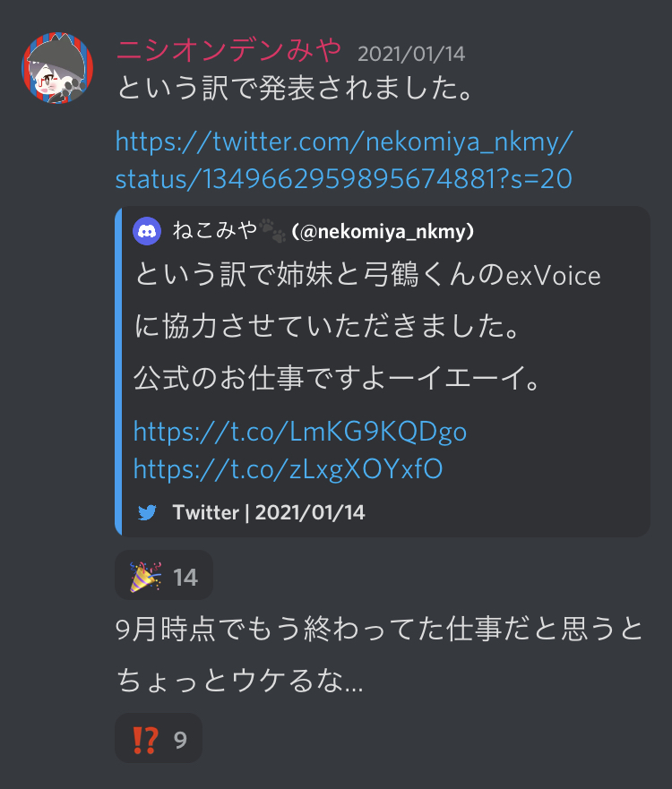Click the Twitter bird icon in embed footer
The width and height of the screenshot is (672, 789).
coord(147,513)
